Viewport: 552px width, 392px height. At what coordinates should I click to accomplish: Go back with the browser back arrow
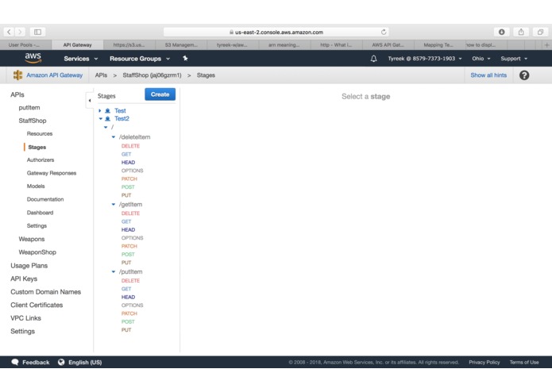coord(9,32)
